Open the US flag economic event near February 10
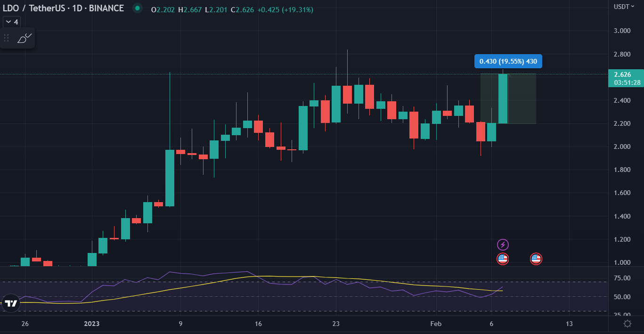 tap(536, 259)
